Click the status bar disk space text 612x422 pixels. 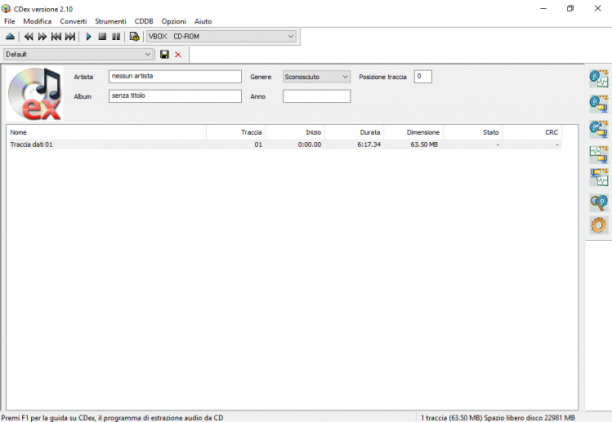(x=498, y=418)
